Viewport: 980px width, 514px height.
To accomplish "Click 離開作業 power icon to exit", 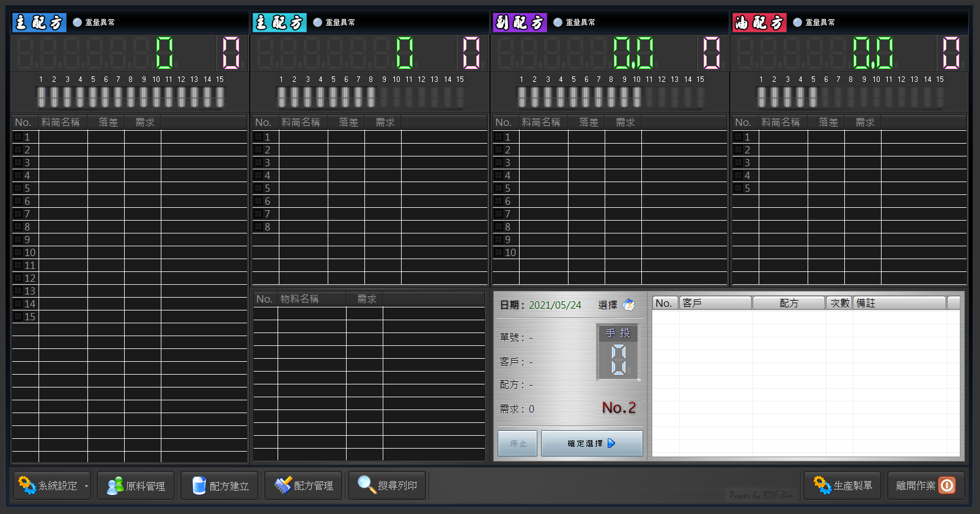I will click(947, 486).
